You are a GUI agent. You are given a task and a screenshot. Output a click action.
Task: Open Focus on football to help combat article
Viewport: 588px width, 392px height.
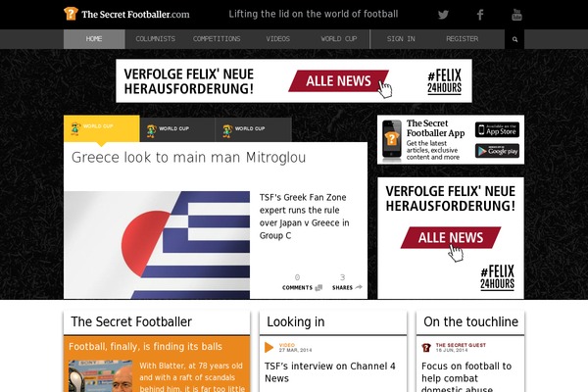(466, 376)
